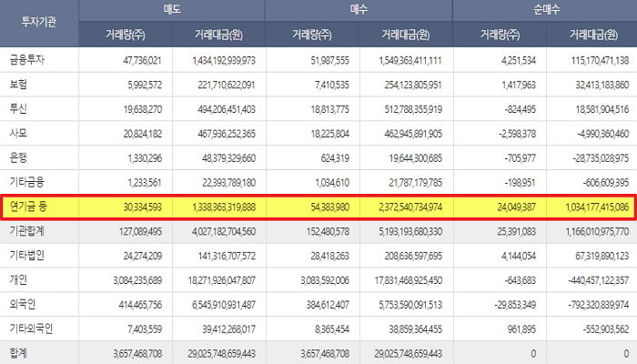Select the 매도 column group header

point(171,8)
